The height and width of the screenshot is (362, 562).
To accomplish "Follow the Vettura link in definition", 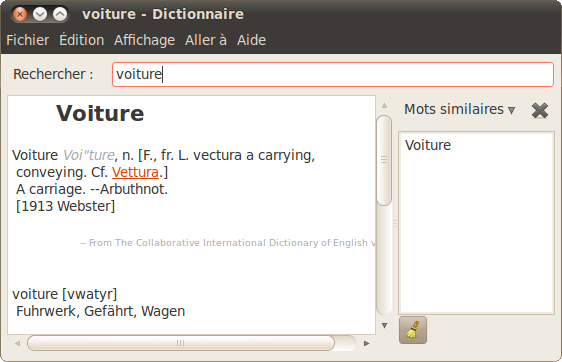I will pos(135,172).
